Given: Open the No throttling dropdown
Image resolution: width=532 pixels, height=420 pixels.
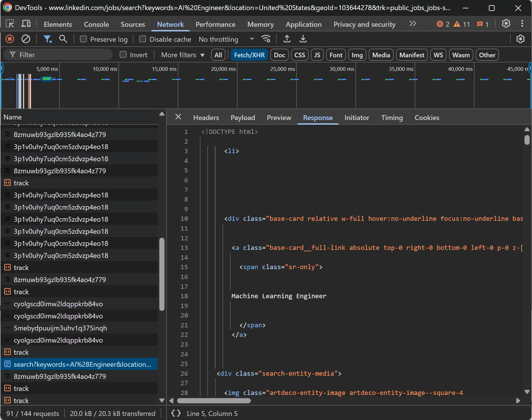Looking at the screenshot, I should tap(226, 39).
